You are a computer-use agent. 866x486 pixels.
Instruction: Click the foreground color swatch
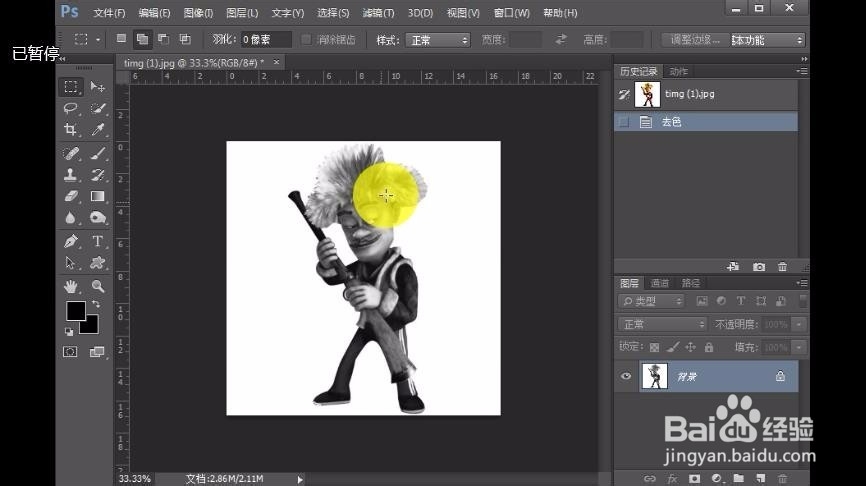point(75,310)
